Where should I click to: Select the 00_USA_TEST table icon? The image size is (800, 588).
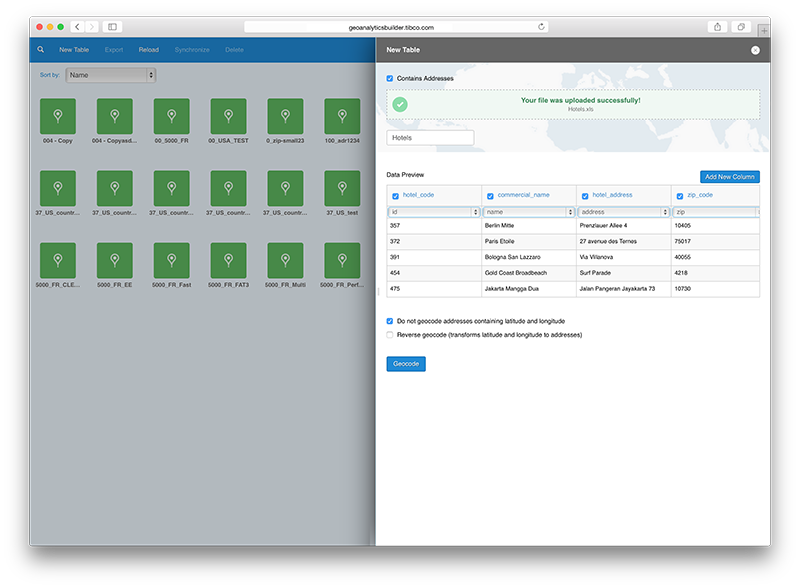[228, 117]
